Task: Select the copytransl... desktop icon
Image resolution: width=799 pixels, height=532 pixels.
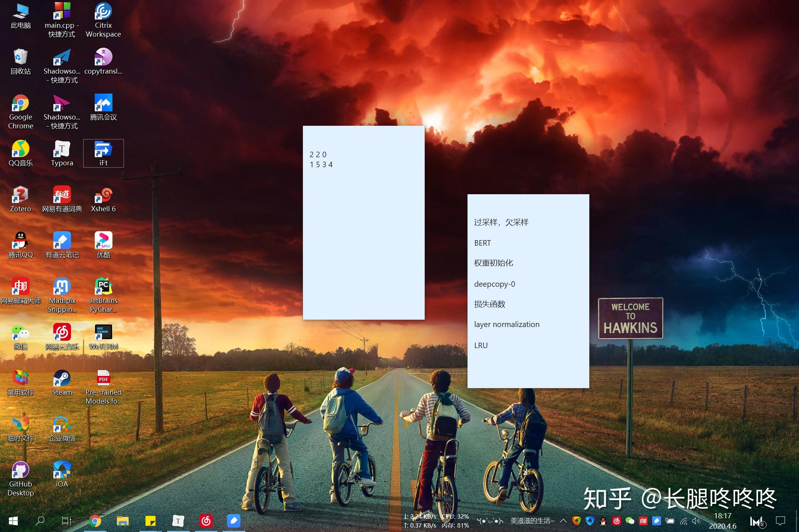Action: [x=103, y=62]
